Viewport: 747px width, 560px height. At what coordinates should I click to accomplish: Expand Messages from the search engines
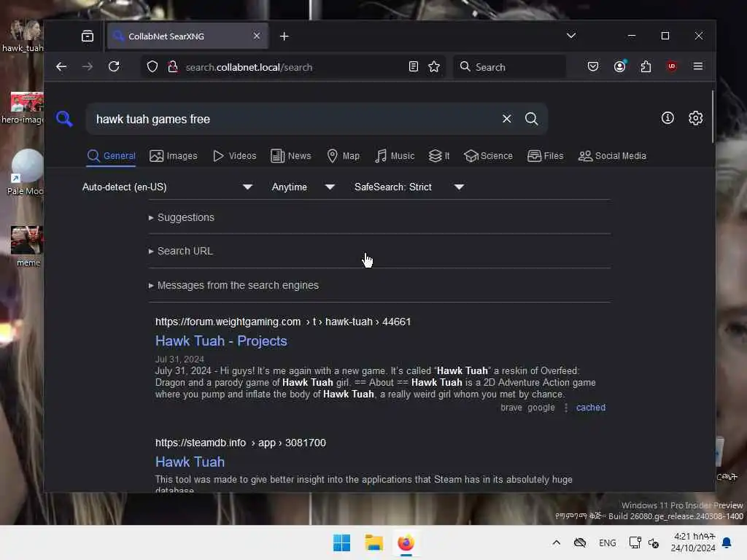[x=233, y=285]
